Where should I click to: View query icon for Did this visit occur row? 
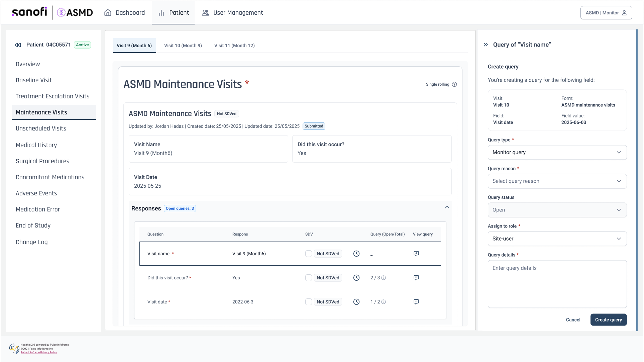[x=416, y=278]
